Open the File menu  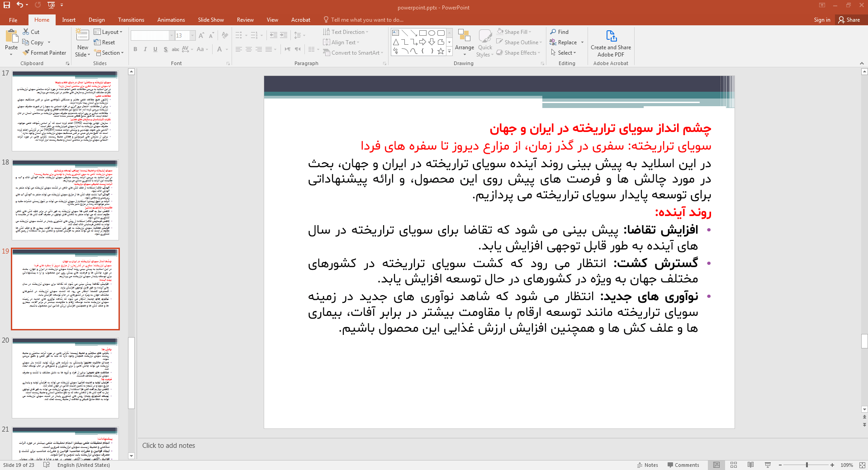pos(13,20)
